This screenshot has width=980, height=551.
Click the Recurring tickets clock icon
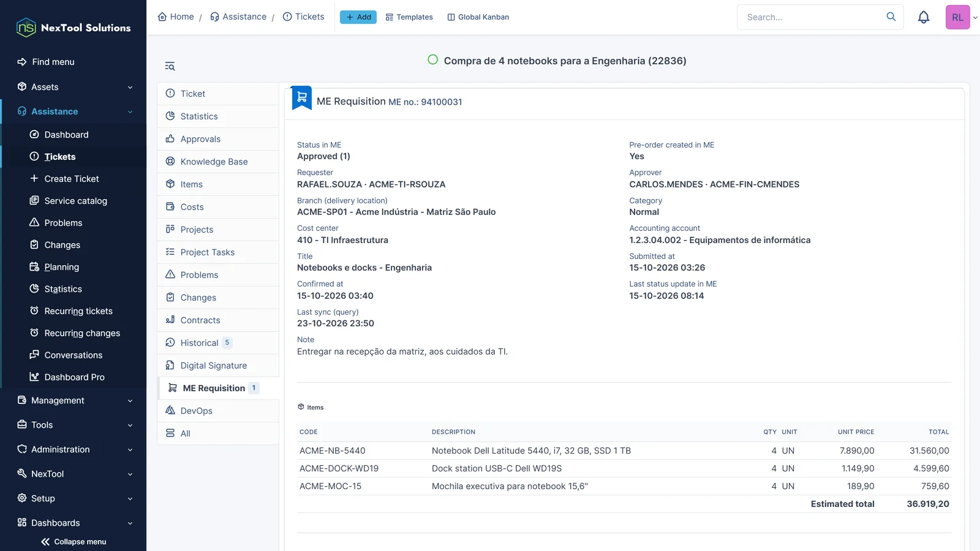point(34,311)
